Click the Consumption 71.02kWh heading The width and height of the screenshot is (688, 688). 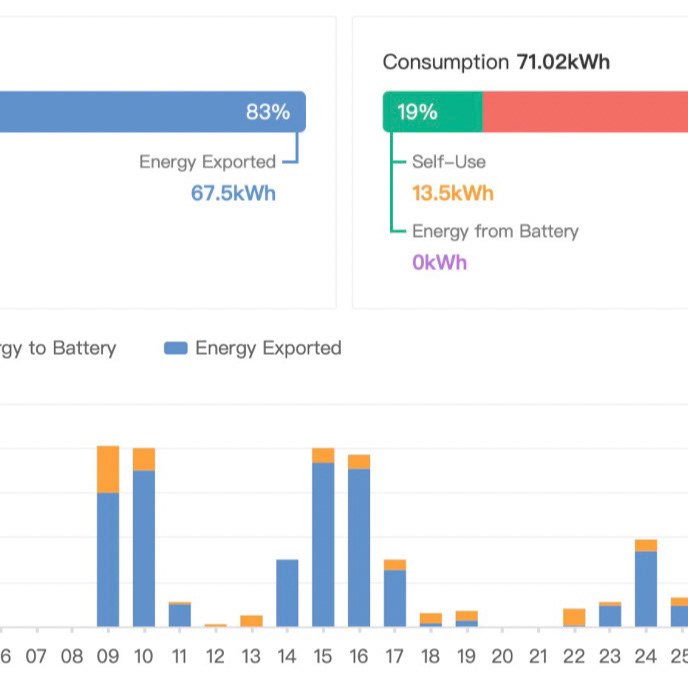(496, 62)
